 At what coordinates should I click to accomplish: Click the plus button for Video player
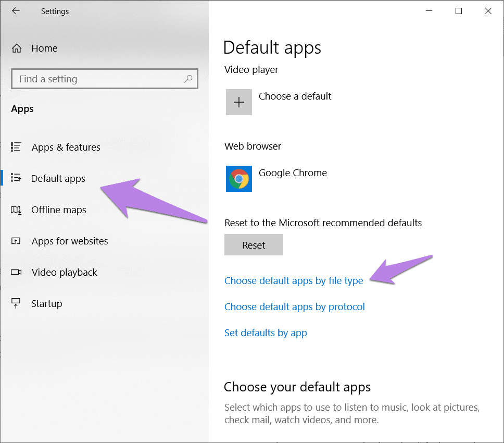click(x=239, y=102)
